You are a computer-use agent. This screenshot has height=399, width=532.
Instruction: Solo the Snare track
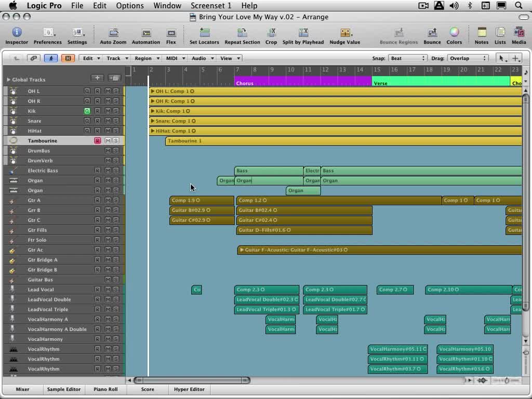[116, 121]
